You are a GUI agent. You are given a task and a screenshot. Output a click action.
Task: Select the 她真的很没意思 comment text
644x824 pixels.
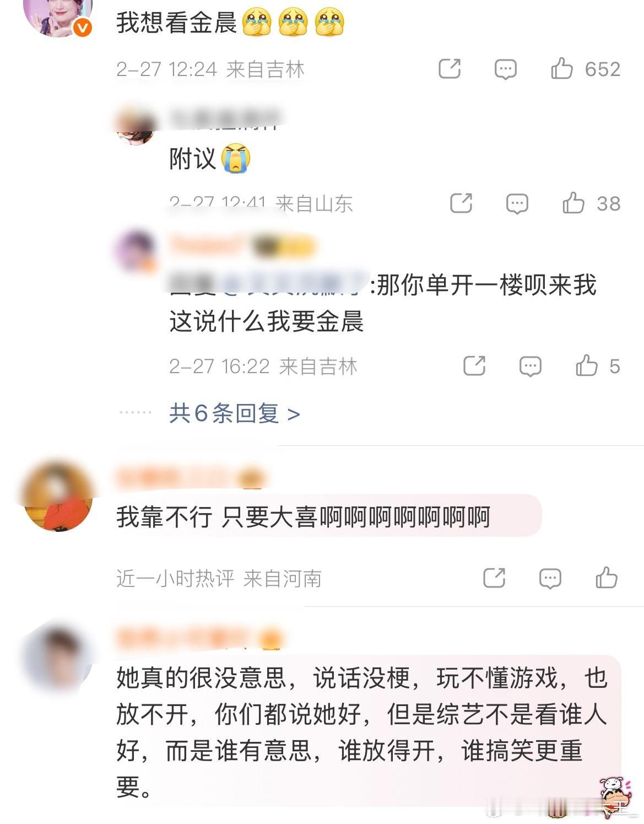362,732
